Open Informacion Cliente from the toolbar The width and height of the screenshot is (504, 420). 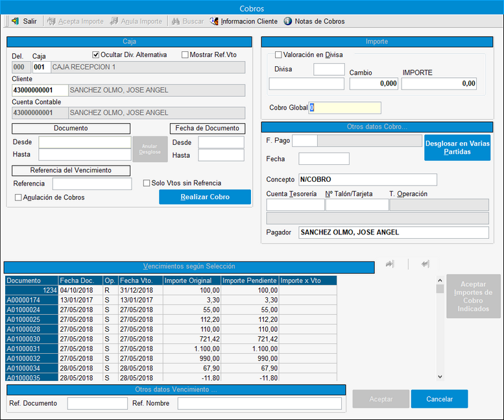214,21
